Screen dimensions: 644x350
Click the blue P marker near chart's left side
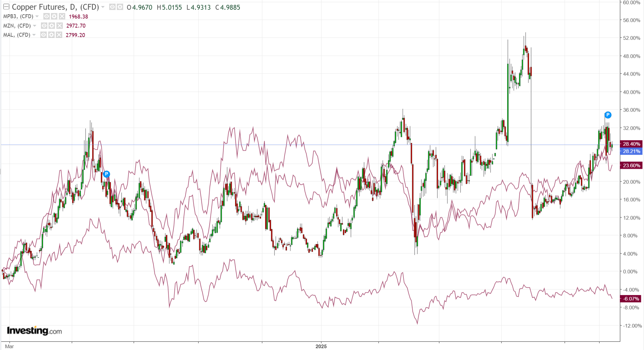pos(106,174)
